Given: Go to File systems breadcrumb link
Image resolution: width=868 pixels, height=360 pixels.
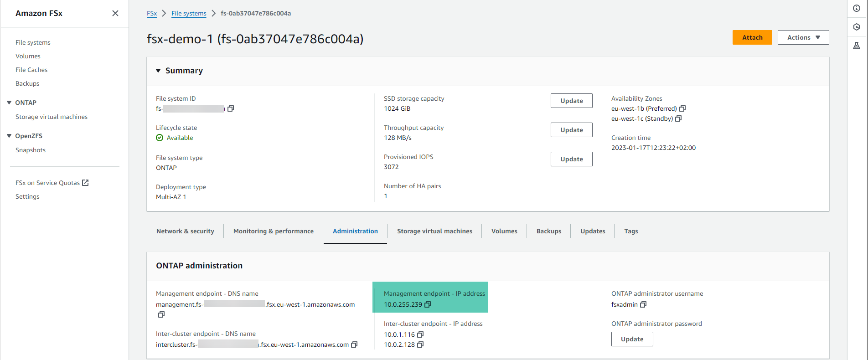Looking at the screenshot, I should (189, 13).
